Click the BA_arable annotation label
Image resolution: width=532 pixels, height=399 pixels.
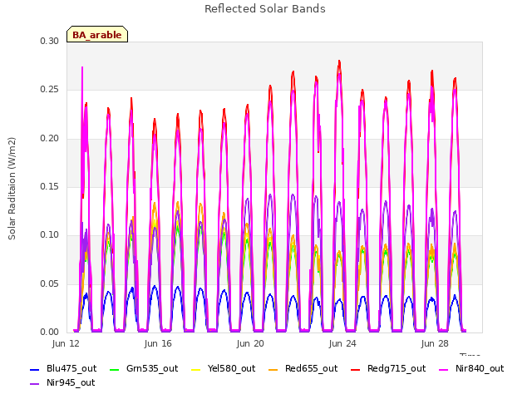tap(97, 34)
